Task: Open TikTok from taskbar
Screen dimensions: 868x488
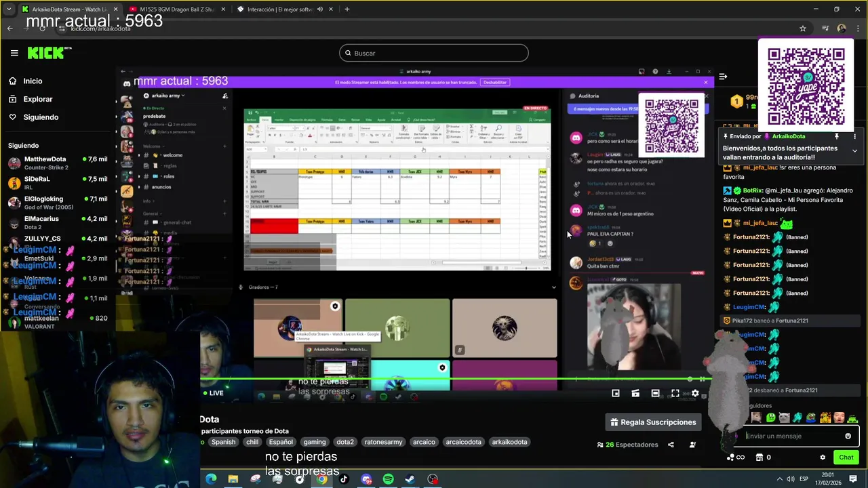Action: [x=344, y=479]
